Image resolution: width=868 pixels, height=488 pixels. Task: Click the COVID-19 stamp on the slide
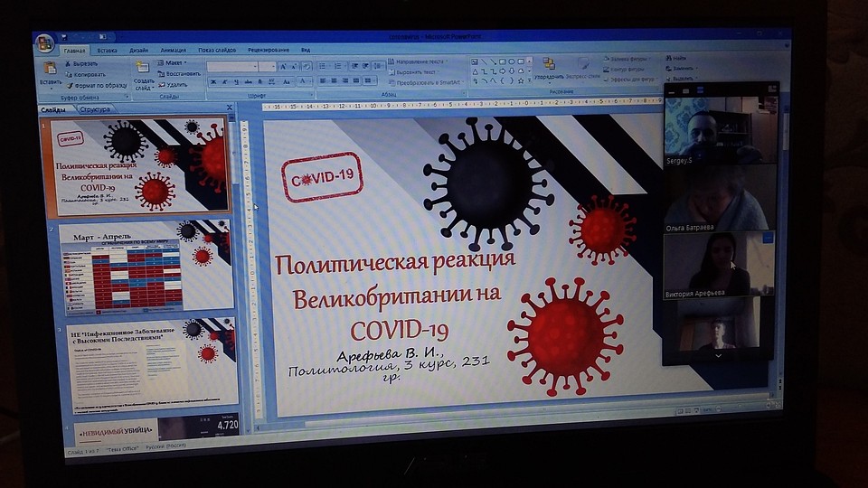[322, 177]
